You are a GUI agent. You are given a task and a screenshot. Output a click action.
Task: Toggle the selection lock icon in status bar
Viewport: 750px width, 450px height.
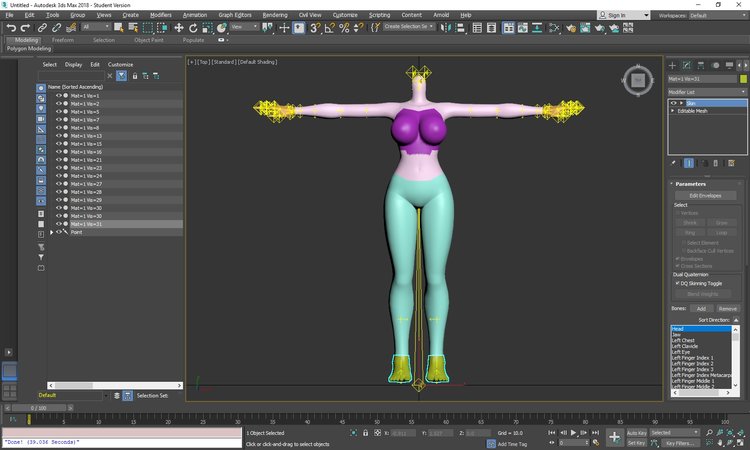(365, 433)
